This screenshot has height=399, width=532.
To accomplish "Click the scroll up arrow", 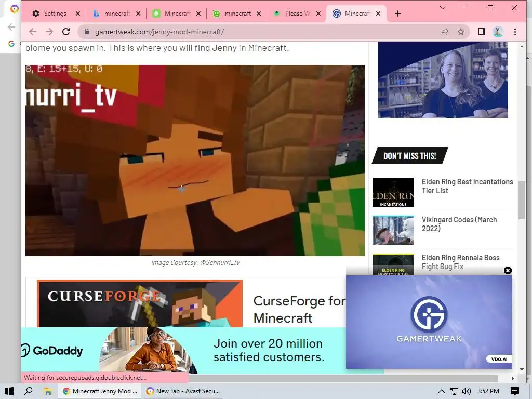I will point(522,46).
